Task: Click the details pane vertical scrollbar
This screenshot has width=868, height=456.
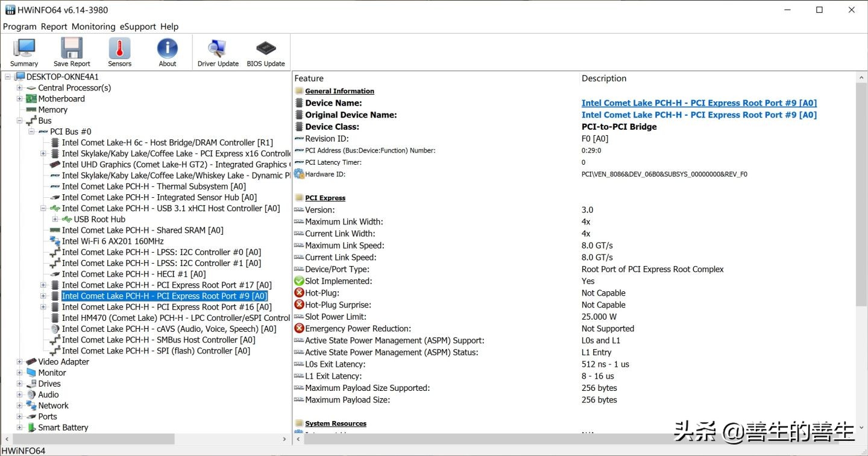Action: coord(861,193)
